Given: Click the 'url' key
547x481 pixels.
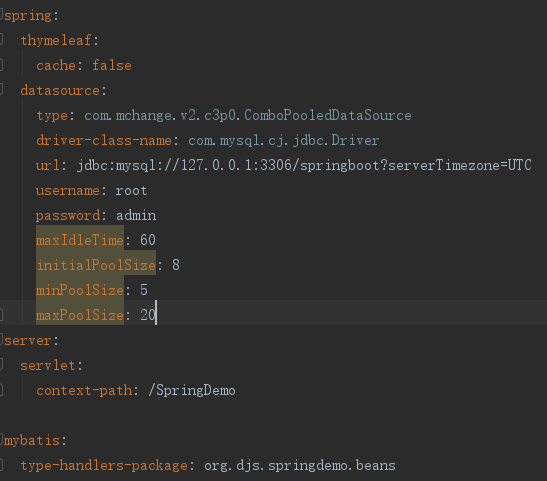Looking at the screenshot, I should 48,165.
